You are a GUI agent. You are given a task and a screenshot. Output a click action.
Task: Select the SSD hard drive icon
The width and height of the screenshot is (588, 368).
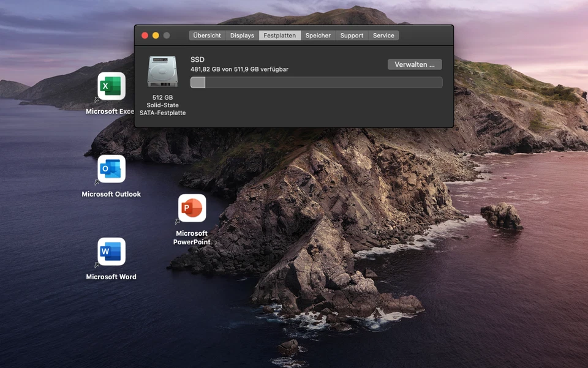[x=162, y=72]
